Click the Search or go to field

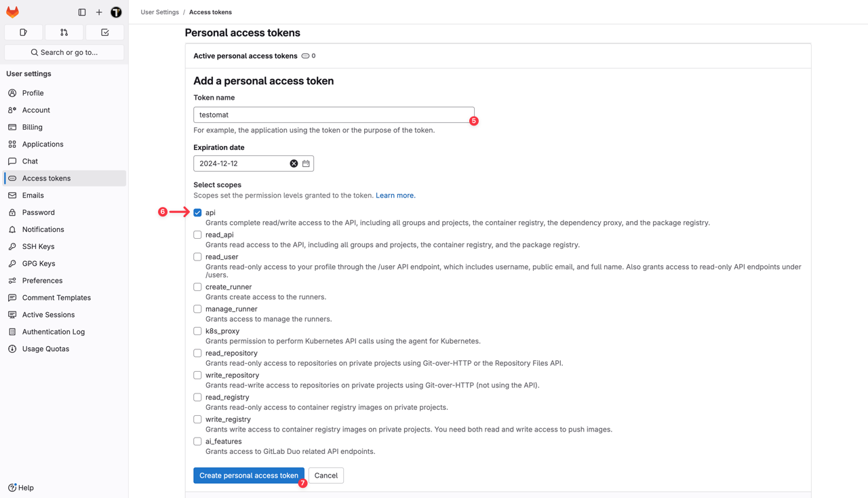pos(64,52)
